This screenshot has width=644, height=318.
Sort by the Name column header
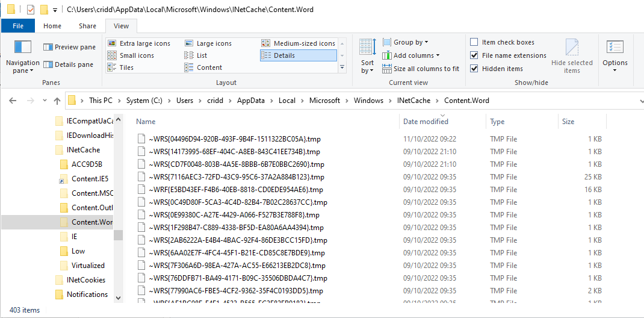point(267,122)
